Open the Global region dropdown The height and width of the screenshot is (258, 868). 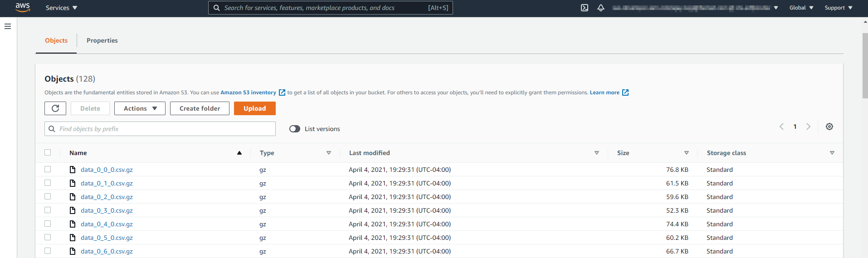(801, 8)
